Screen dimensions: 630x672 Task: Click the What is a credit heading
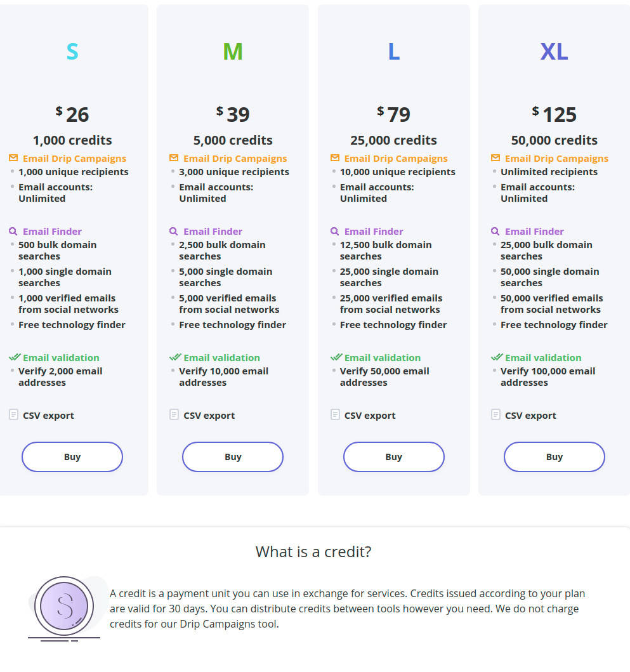313,551
